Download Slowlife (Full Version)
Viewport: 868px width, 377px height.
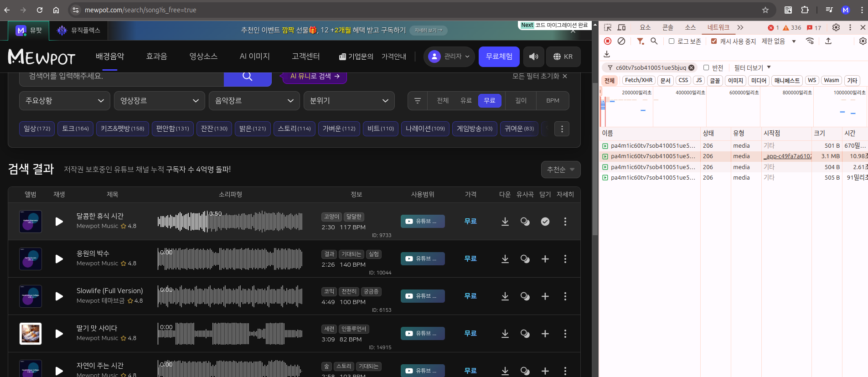(505, 296)
